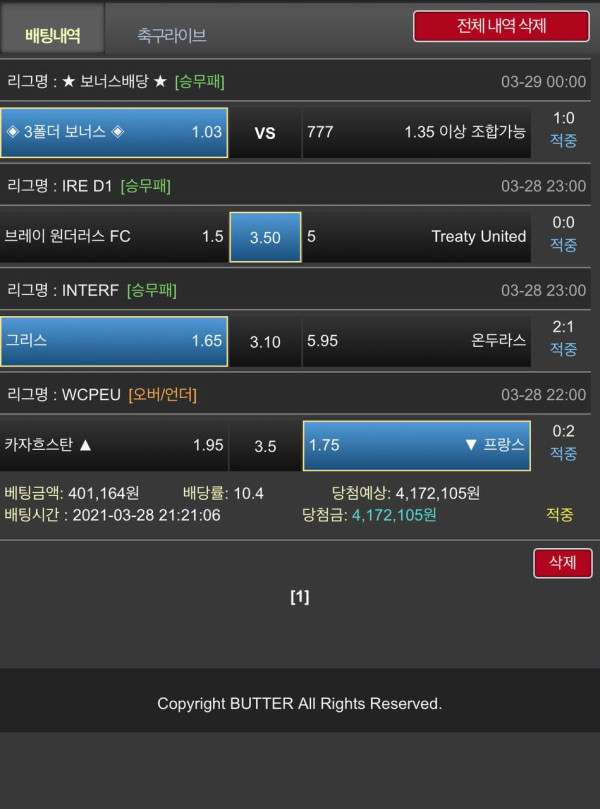Viewport: 600px width, 809px height.
Task: Click page number [1] link
Action: (x=300, y=597)
